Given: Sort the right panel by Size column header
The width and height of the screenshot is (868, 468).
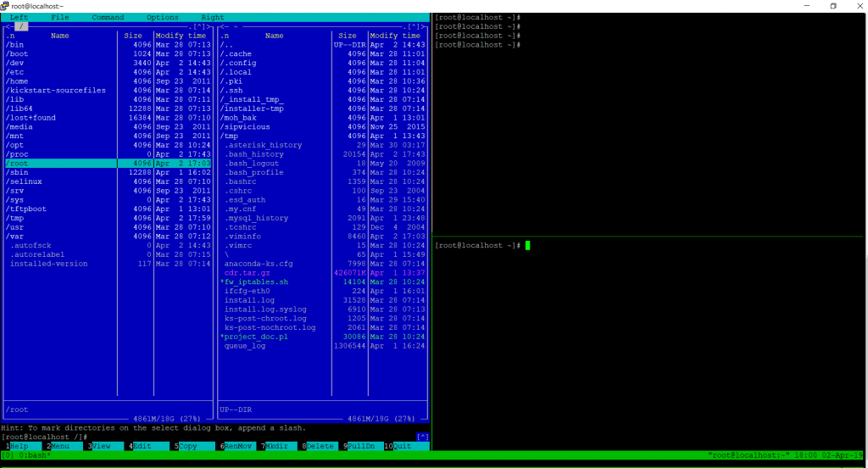Looking at the screenshot, I should pos(348,36).
